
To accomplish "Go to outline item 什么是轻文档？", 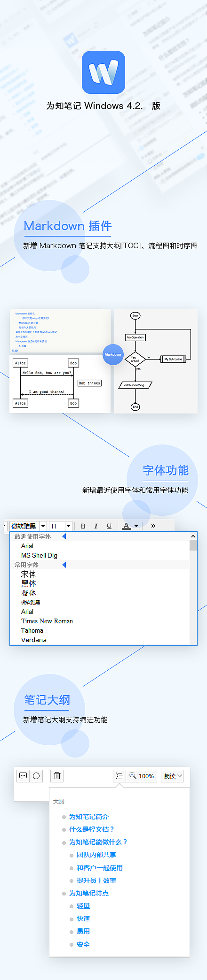I will [x=92, y=829].
